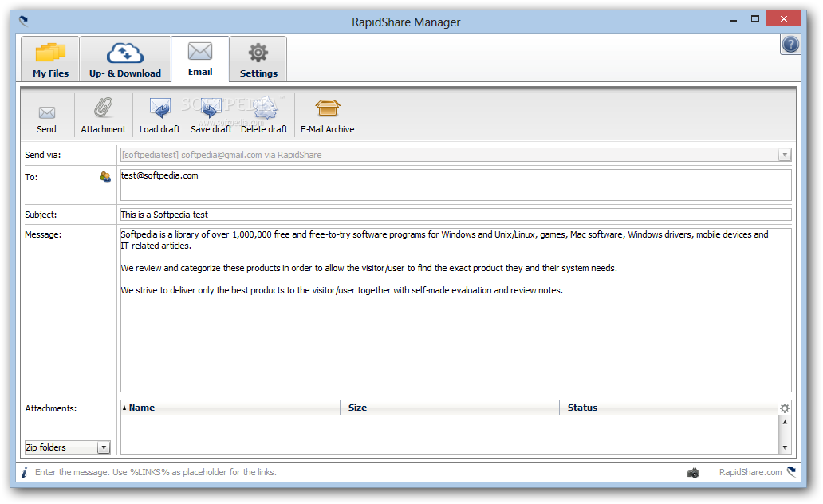The height and width of the screenshot is (504, 823).
Task: Open help via blue question mark icon
Action: click(790, 45)
